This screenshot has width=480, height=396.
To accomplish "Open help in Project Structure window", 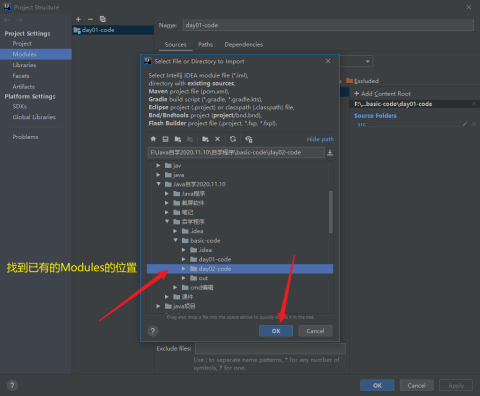I will (x=12, y=385).
